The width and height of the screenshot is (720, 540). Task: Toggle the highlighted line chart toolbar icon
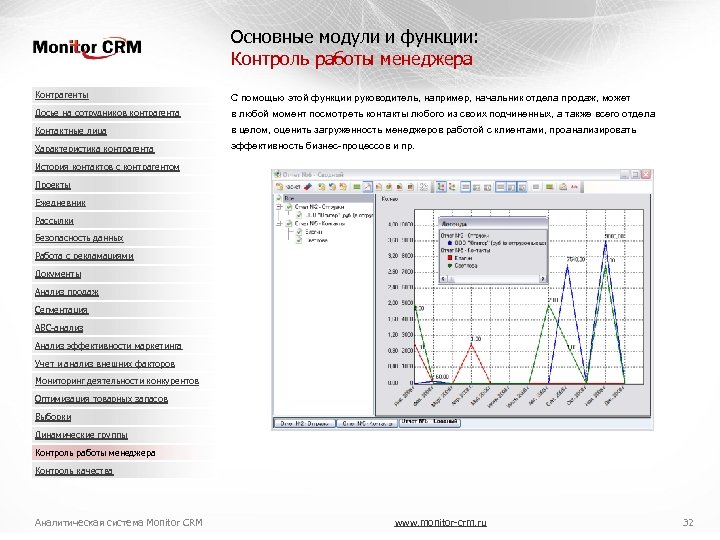click(x=367, y=187)
